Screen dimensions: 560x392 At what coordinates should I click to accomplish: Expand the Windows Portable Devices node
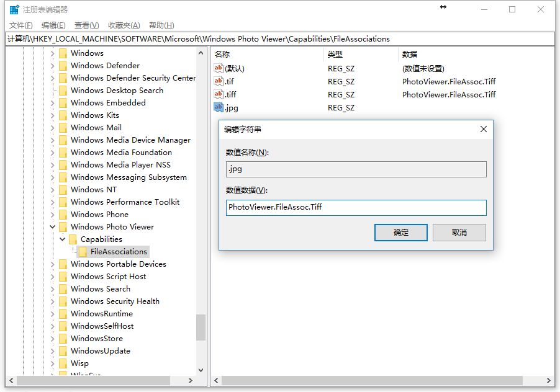pyautogui.click(x=53, y=264)
